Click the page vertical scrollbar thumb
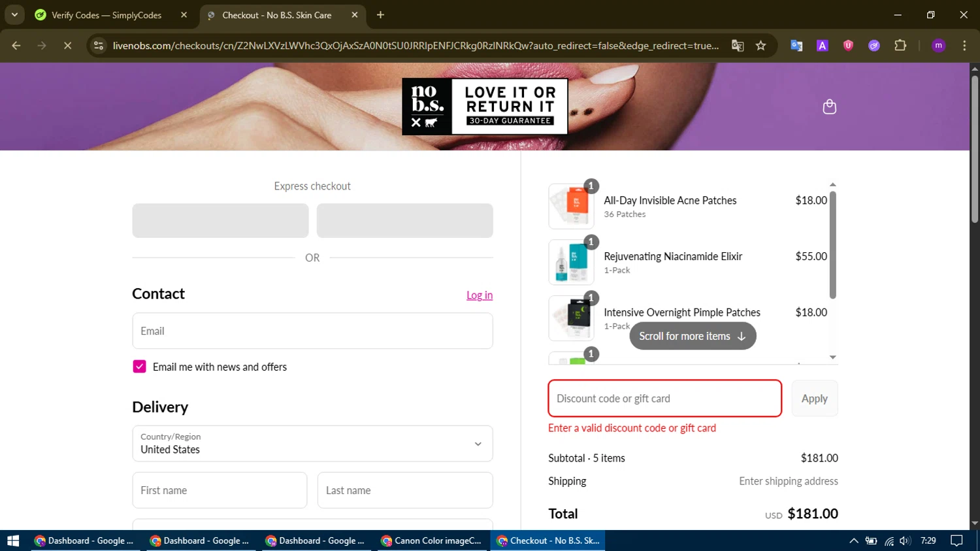This screenshot has height=551, width=980. 975,150
